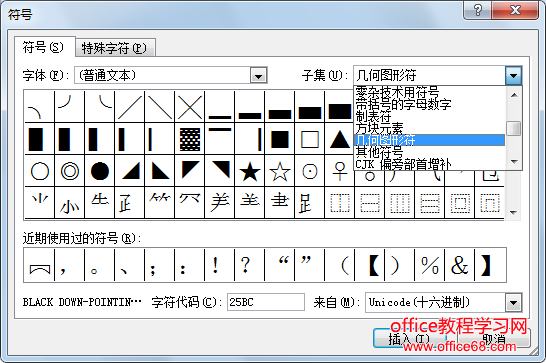Choose the white empty circle symbol
546x363 pixels.
pyautogui.click(x=40, y=171)
